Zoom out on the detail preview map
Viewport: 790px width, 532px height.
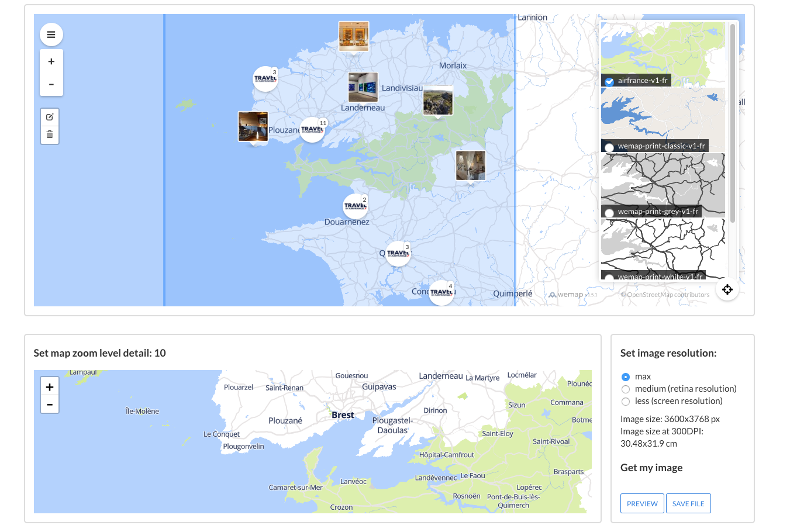(49, 404)
